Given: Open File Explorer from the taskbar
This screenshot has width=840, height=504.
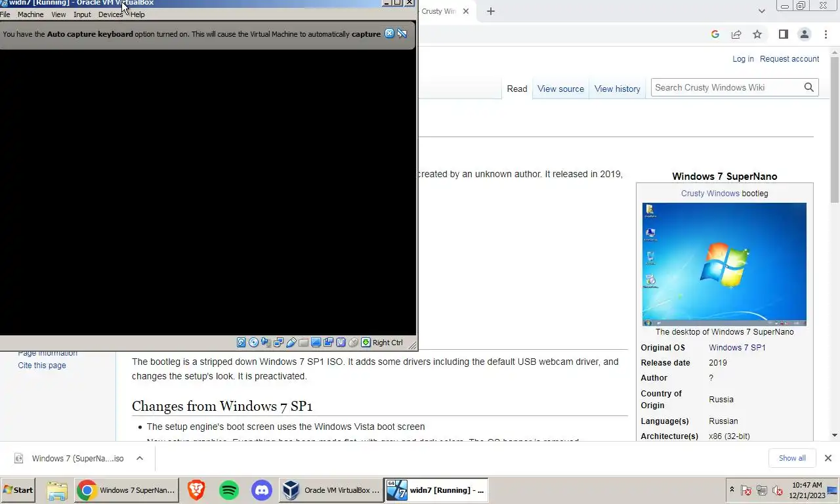Looking at the screenshot, I should (x=57, y=490).
